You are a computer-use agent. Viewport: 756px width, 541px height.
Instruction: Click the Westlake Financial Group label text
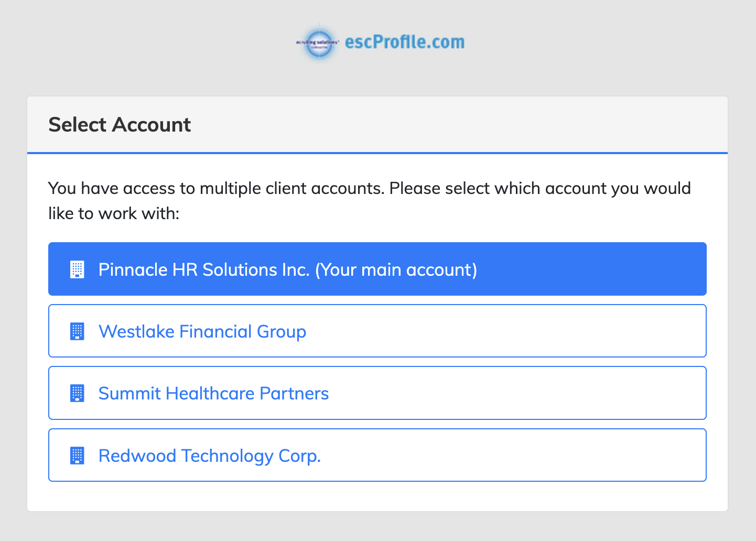(x=202, y=331)
